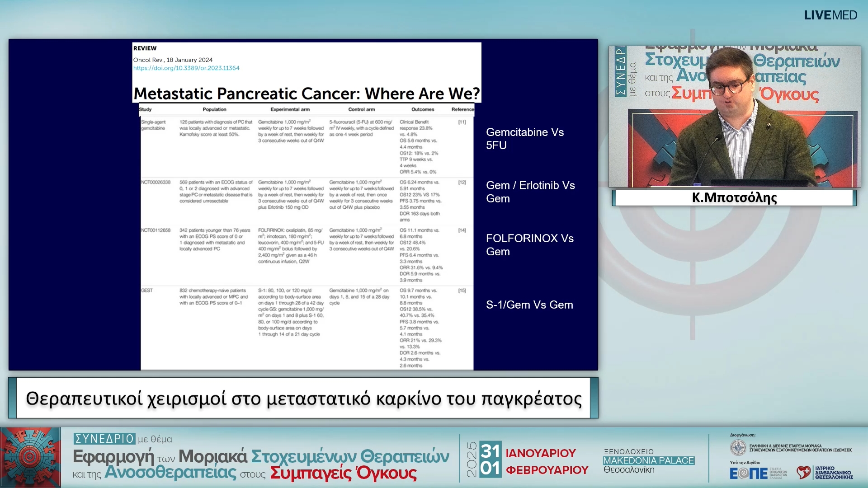Click the LIVEMED logo
Screen dimensions: 868x488
coord(830,15)
